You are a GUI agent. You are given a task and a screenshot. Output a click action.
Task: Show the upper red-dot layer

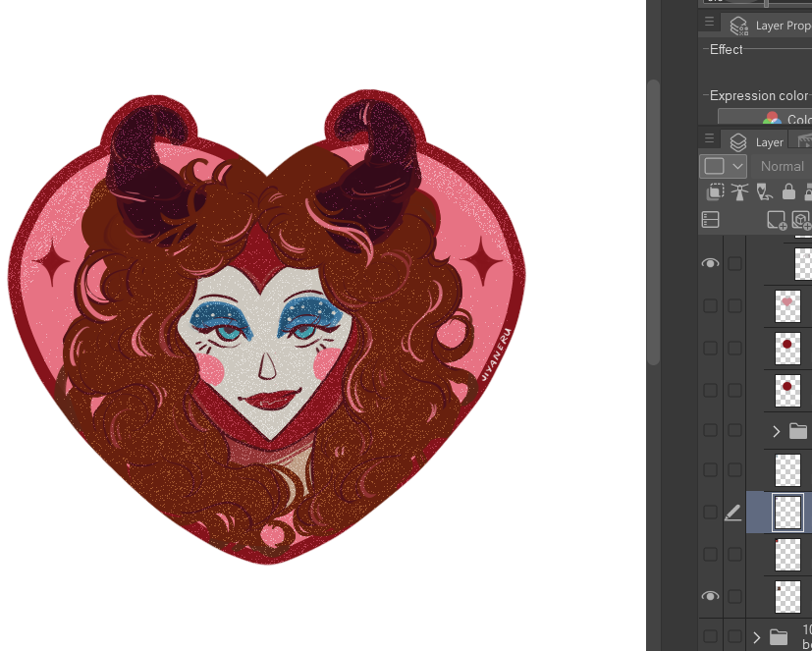point(710,348)
